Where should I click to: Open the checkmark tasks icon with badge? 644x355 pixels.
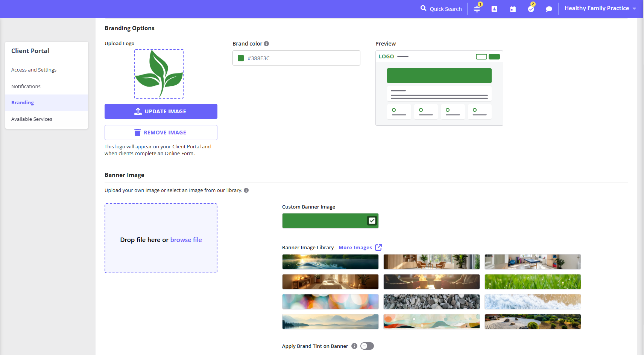pos(531,9)
